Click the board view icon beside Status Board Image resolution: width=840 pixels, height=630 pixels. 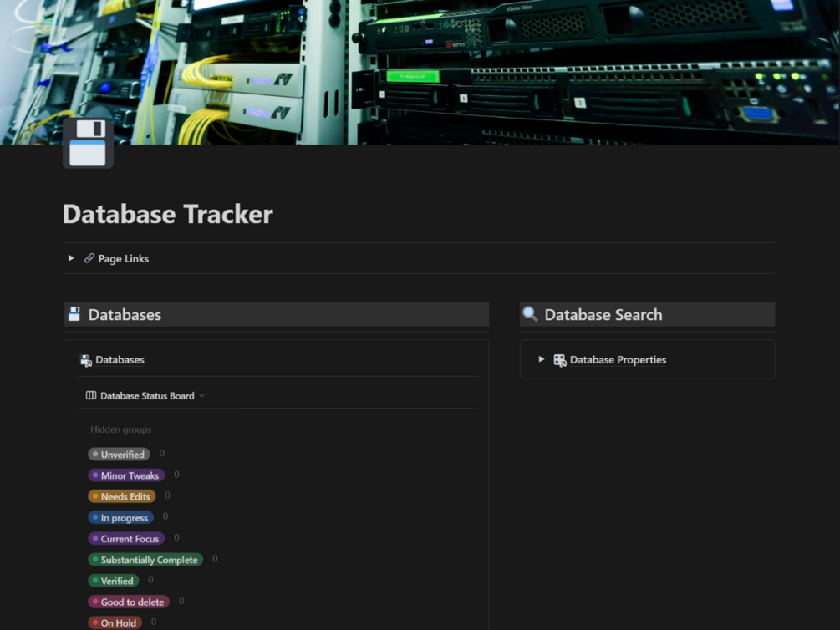91,395
